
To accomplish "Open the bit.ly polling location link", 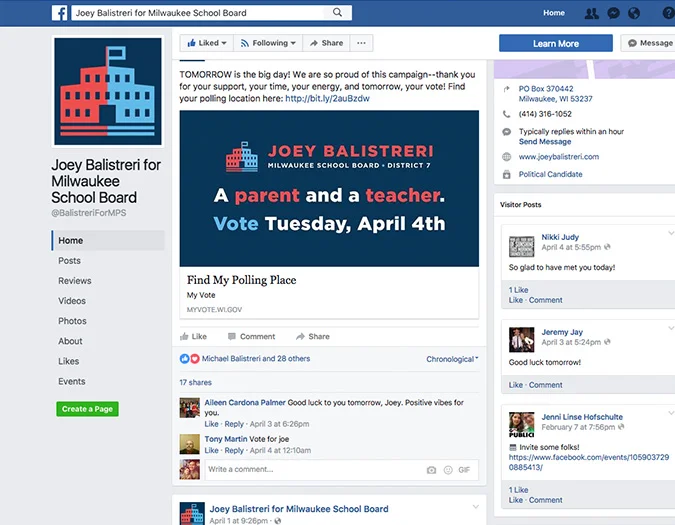I will 327,99.
